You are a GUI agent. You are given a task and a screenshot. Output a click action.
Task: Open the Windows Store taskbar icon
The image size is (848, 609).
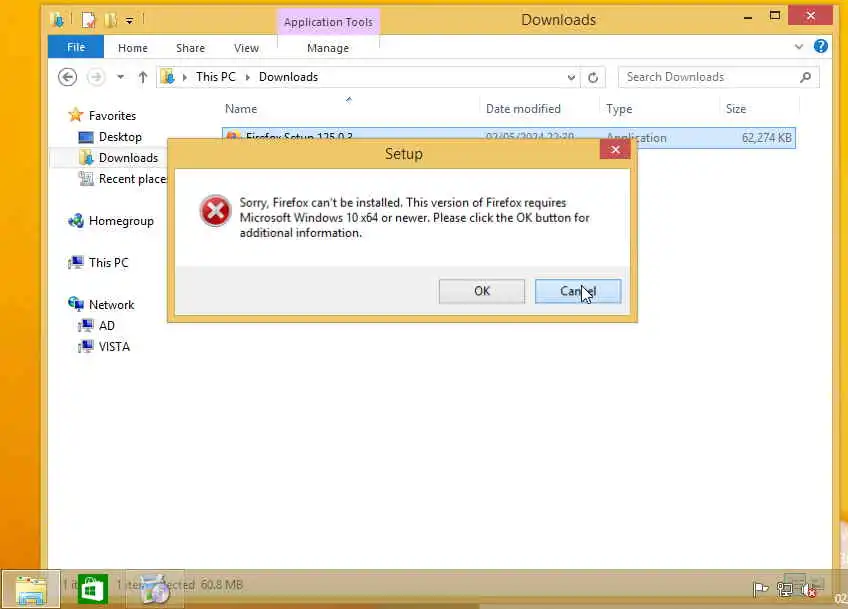coord(92,589)
